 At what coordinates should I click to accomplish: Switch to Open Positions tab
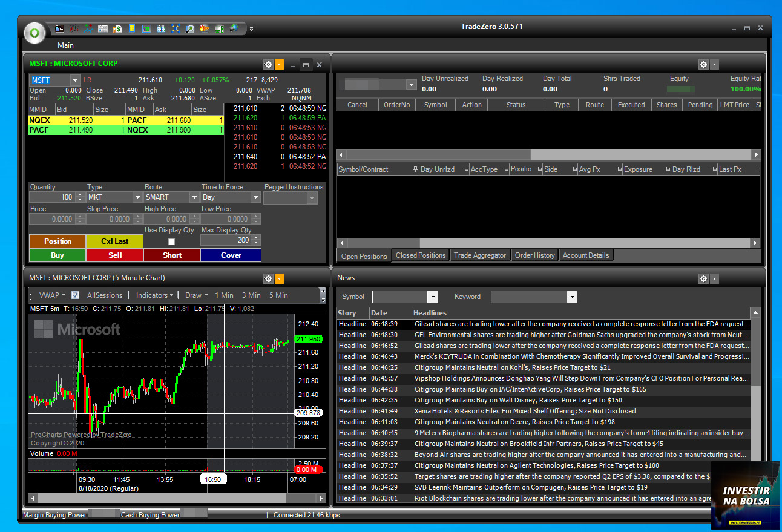(364, 256)
